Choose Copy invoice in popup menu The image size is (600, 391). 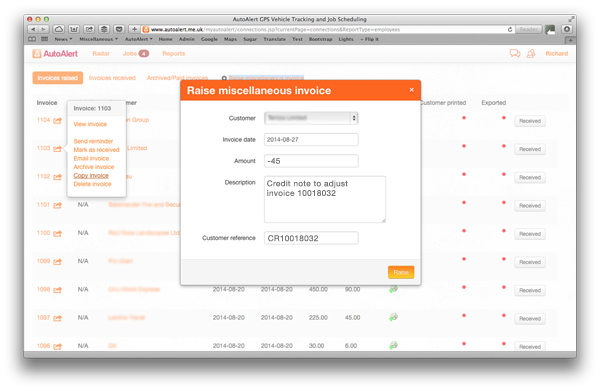(91, 175)
